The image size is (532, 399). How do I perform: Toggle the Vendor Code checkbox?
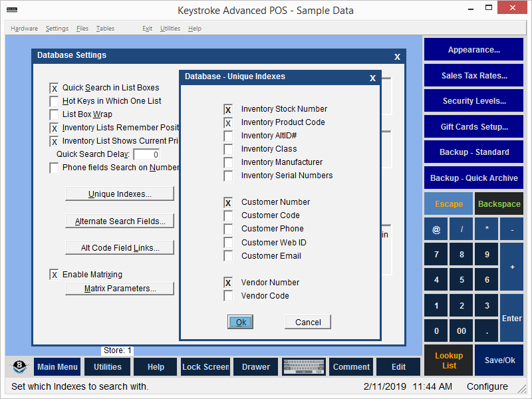(x=228, y=296)
